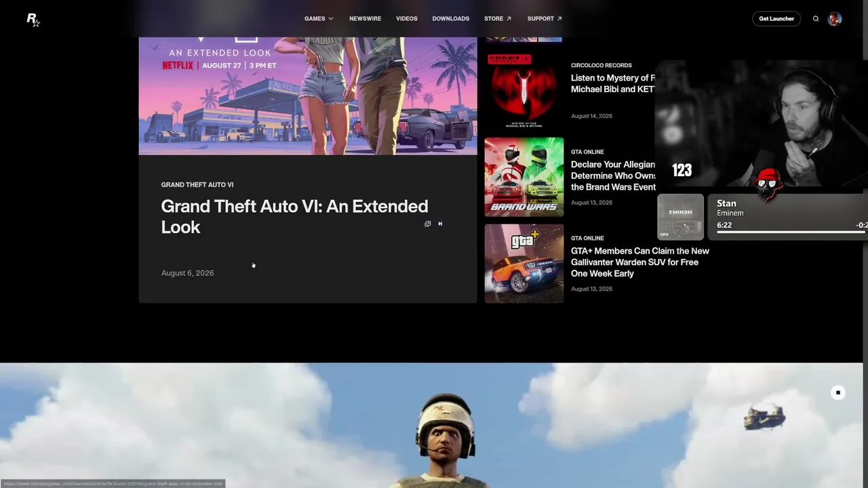
Task: Open the Circoloco Records Mystery article headline
Action: click(x=613, y=83)
